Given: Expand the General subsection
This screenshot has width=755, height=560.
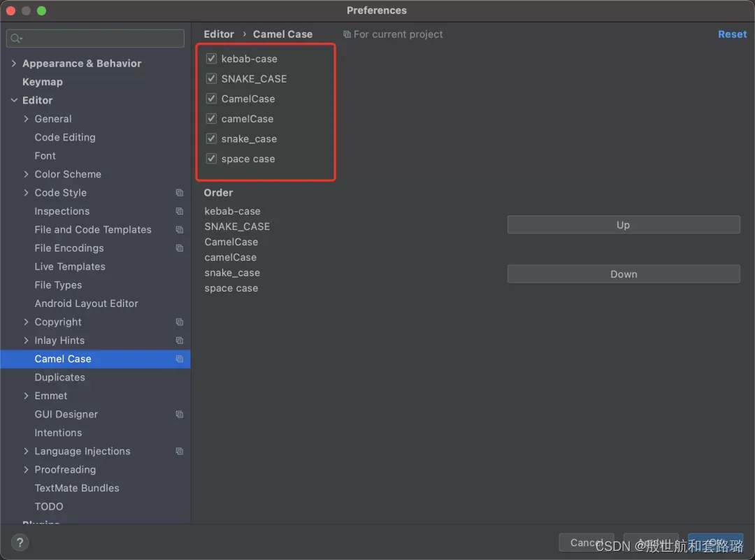Looking at the screenshot, I should (x=26, y=118).
